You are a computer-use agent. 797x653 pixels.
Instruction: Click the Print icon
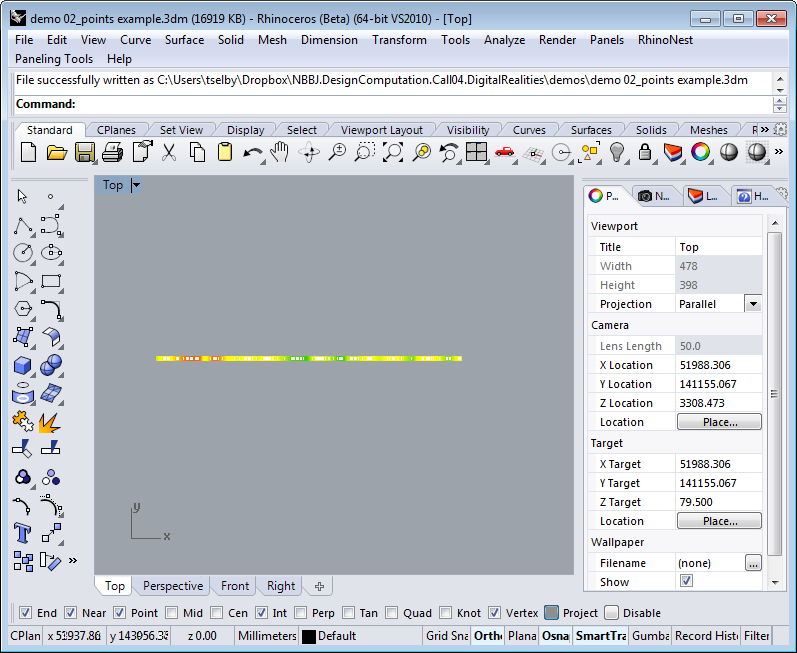coord(112,152)
